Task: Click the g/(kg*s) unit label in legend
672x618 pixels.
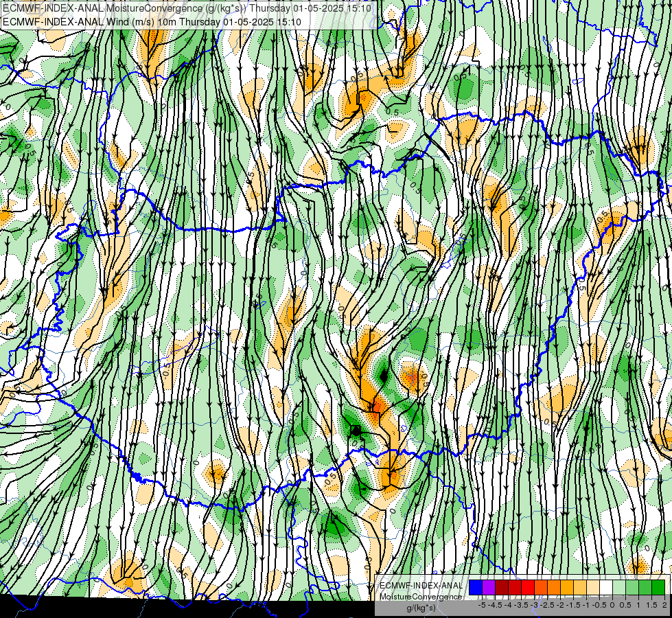Action: click(x=421, y=608)
